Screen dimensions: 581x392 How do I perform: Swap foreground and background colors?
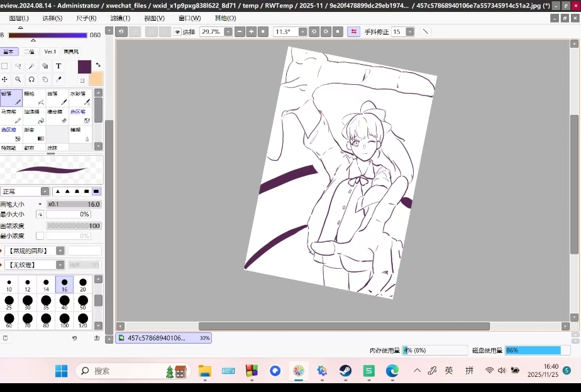[98, 65]
